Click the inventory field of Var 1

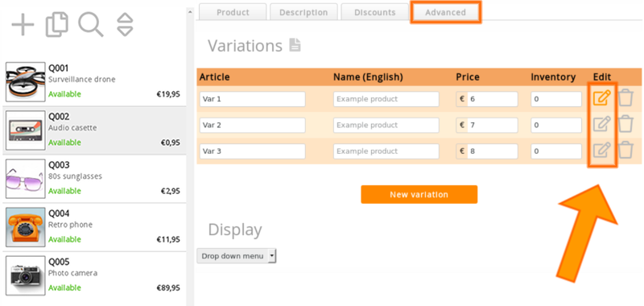(556, 99)
